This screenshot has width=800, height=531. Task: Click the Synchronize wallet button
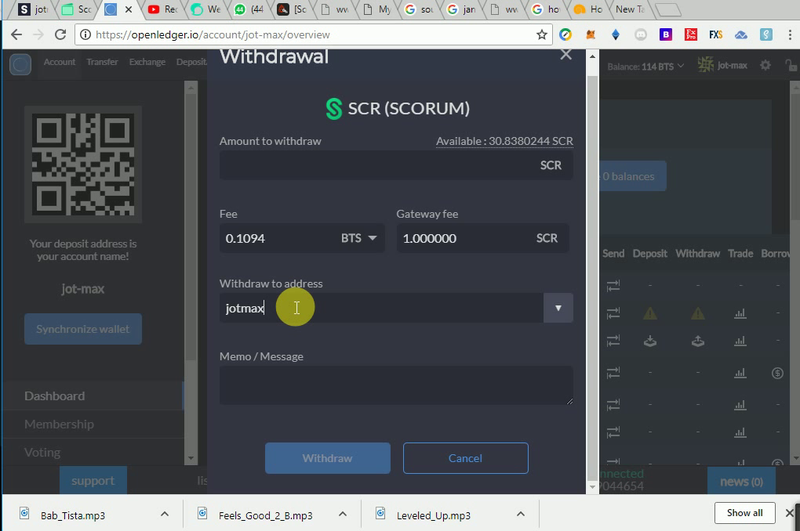pos(83,329)
